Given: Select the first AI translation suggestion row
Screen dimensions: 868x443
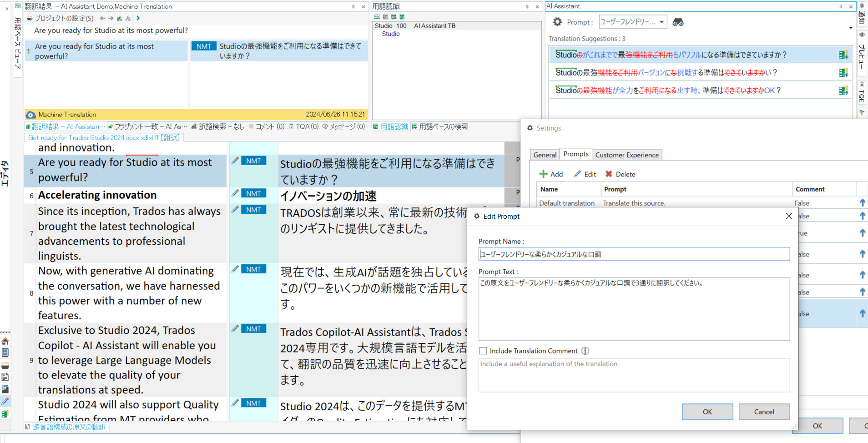Looking at the screenshot, I should (700, 55).
